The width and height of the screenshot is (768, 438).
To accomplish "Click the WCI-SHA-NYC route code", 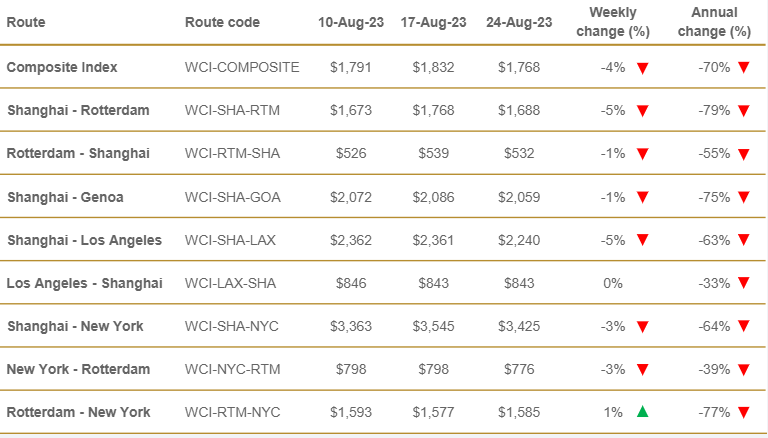I will [x=231, y=326].
